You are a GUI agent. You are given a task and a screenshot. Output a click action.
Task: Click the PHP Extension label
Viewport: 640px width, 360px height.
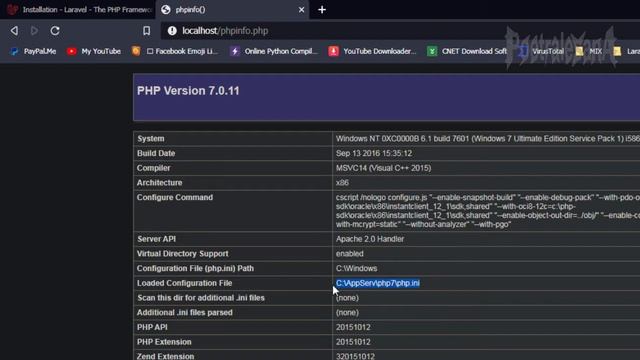(x=164, y=342)
